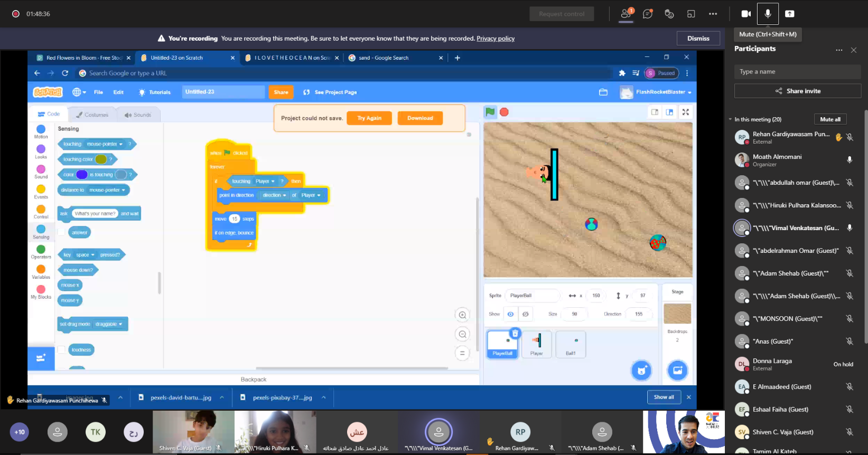This screenshot has height=455, width=868.
Task: Open the Scratch File menu
Action: pos(98,92)
